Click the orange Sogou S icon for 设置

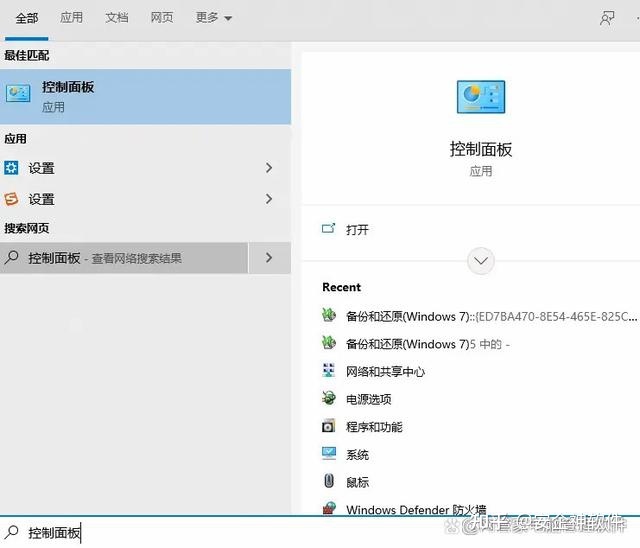(11, 199)
